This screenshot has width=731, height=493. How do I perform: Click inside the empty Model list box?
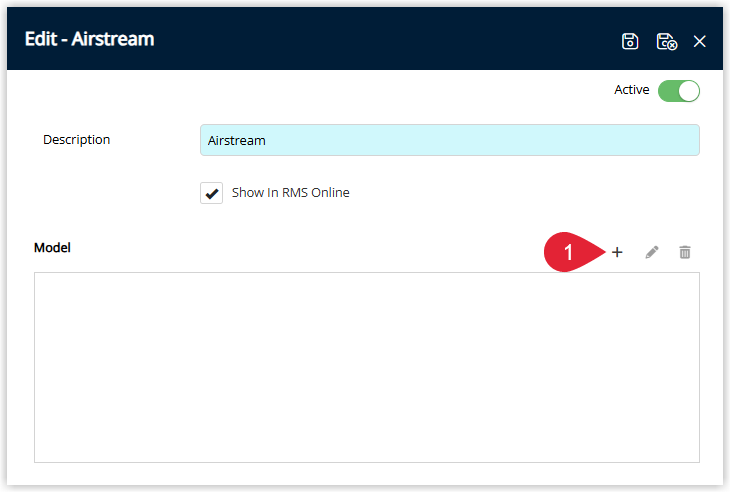[366, 368]
